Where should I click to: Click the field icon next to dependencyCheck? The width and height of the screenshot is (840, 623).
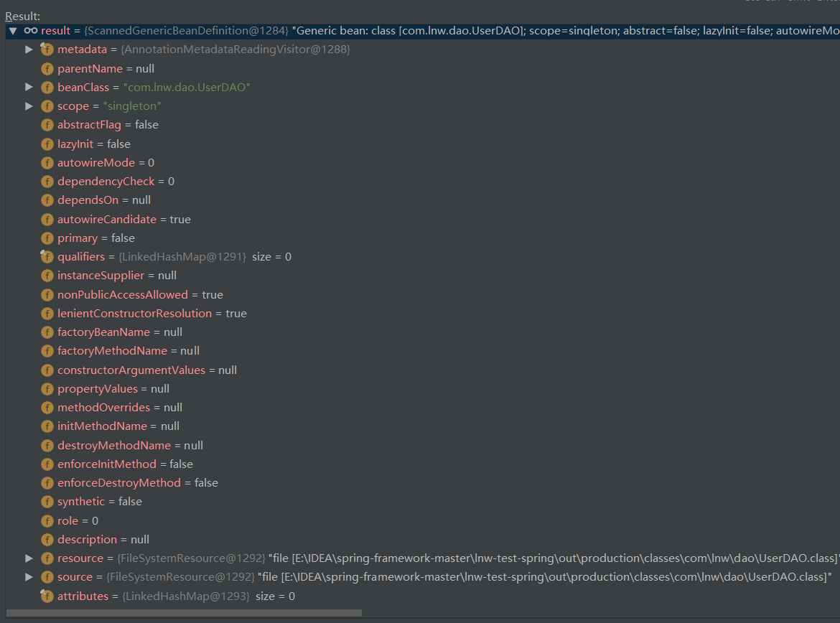(47, 182)
